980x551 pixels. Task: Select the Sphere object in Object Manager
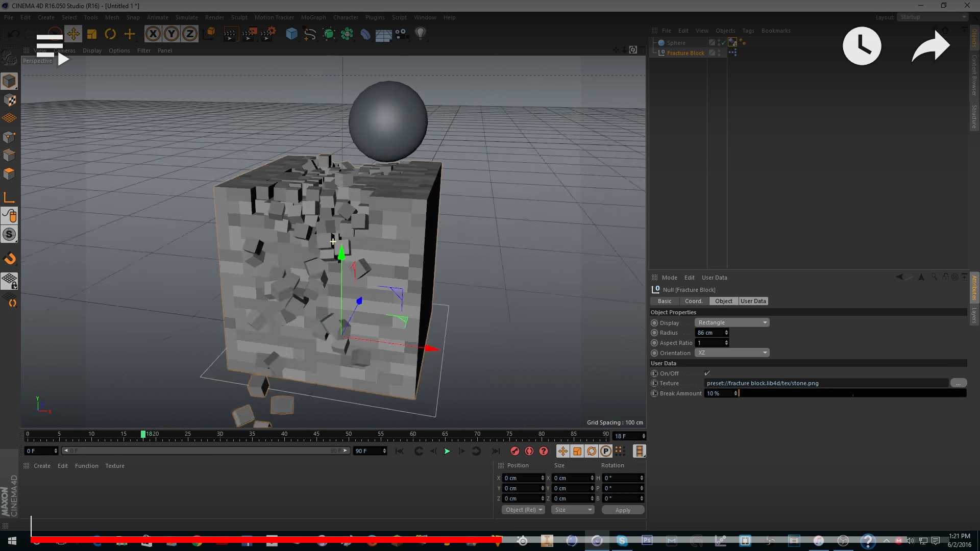[676, 43]
